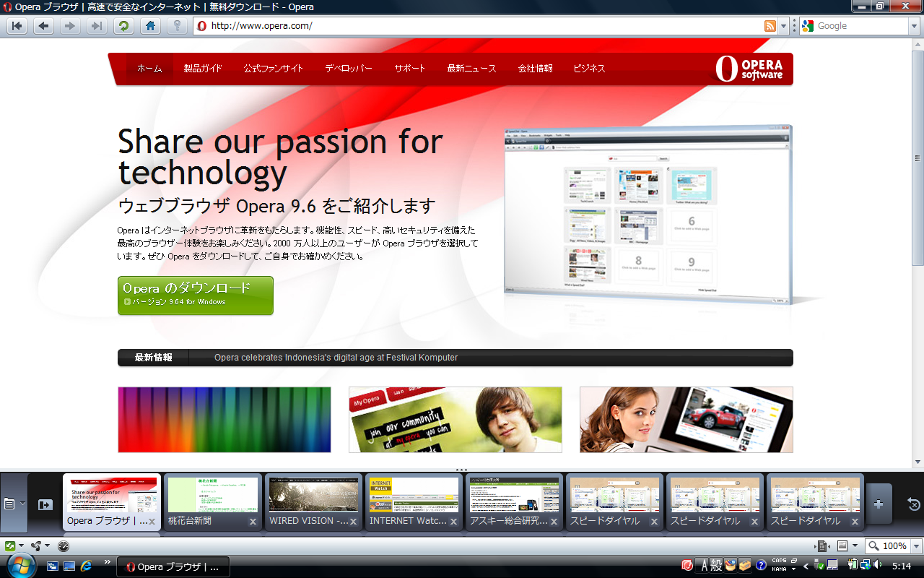Click the green Opera のダウンロード button

196,295
